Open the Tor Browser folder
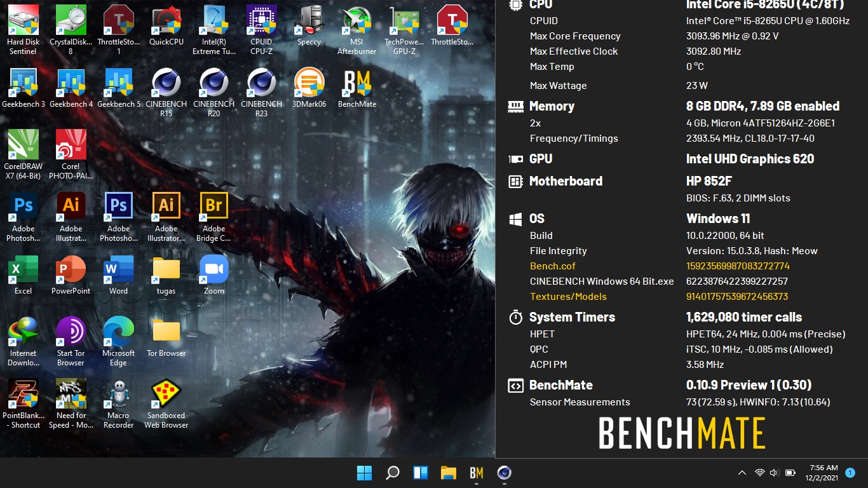The height and width of the screenshot is (488, 868). click(x=166, y=337)
